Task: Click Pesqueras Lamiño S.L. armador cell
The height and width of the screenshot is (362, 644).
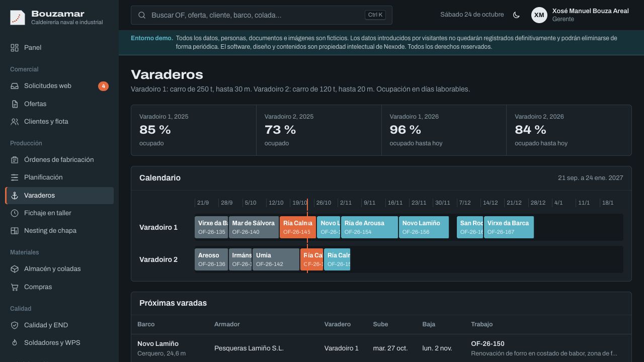Action: pyautogui.click(x=249, y=348)
